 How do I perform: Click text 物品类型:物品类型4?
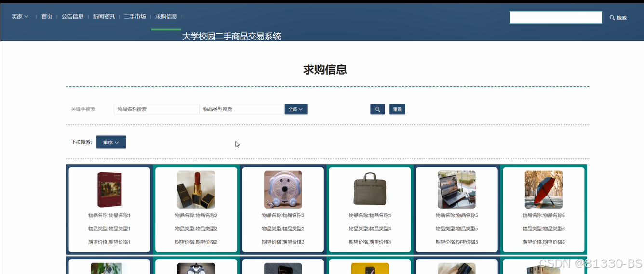(x=370, y=229)
